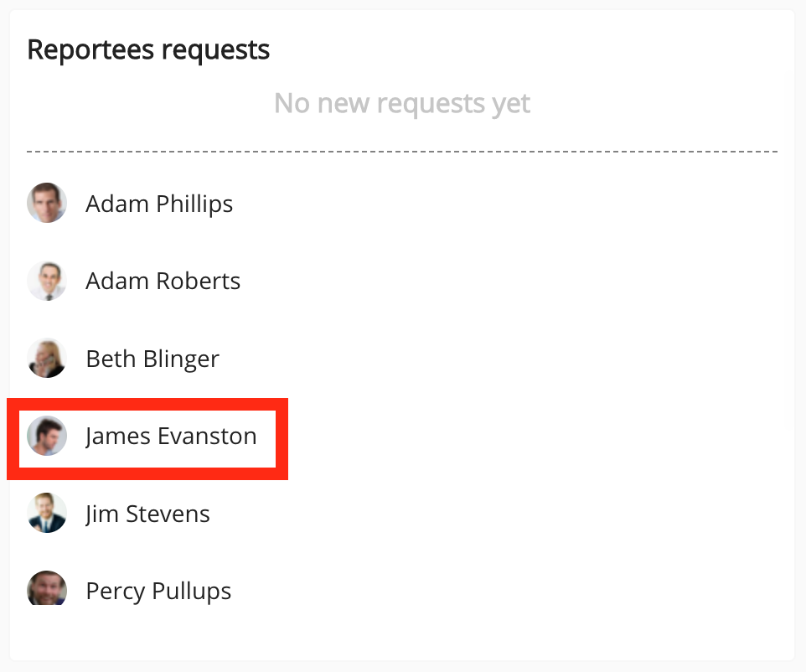The height and width of the screenshot is (672, 806).
Task: Click the red highlight border around James Evanston
Action: tap(282, 439)
